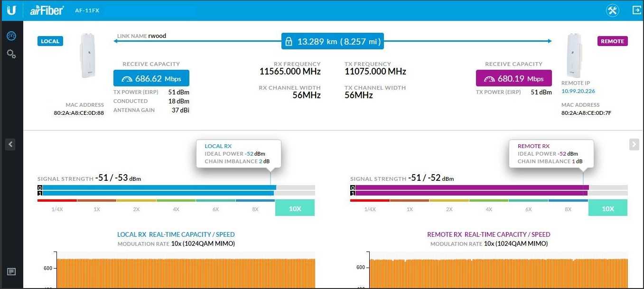The height and width of the screenshot is (289, 644).
Task: Expand the right panel arrow
Action: pyautogui.click(x=634, y=144)
